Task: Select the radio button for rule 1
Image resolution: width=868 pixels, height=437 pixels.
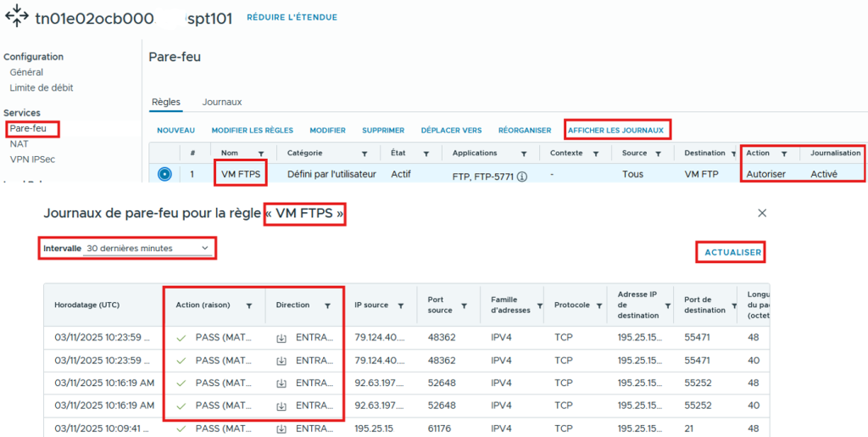Action: [164, 174]
